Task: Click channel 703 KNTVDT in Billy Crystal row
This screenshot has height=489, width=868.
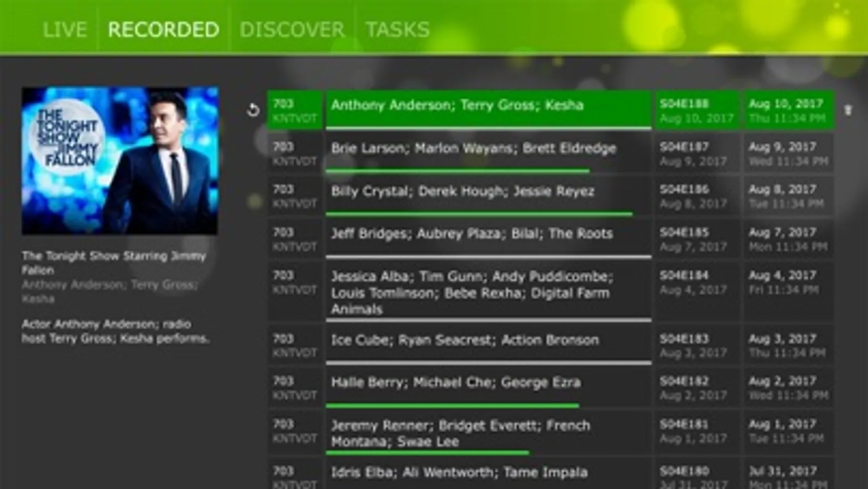Action: tap(295, 196)
